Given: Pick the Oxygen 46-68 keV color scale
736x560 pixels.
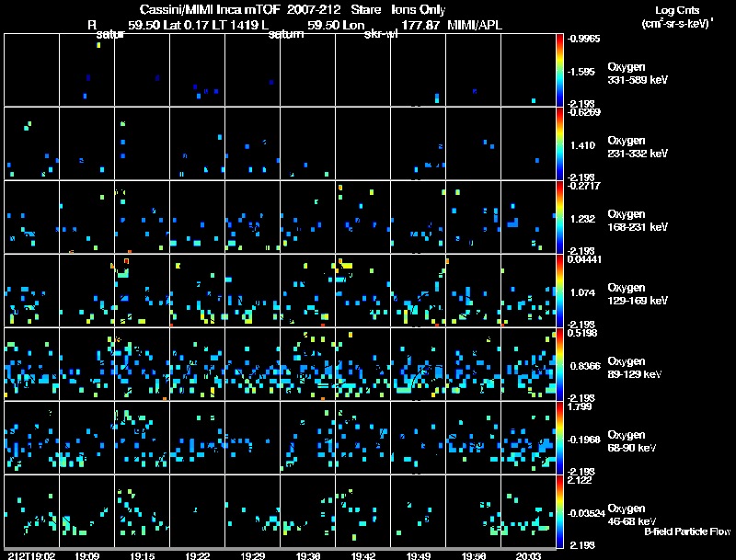Looking at the screenshot, I should 559,511.
